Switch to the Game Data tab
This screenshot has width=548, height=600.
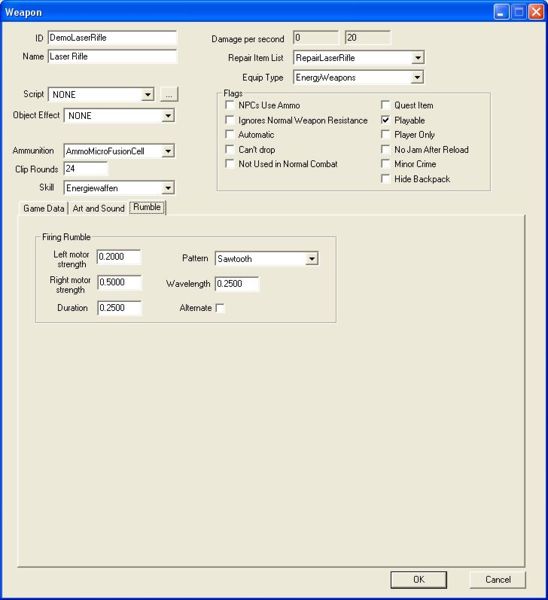(44, 209)
